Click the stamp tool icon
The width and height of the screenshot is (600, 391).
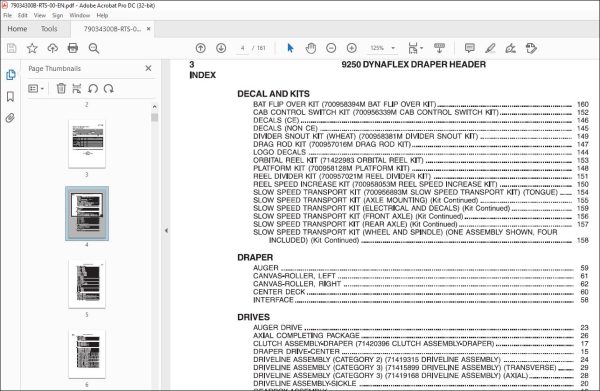531,48
